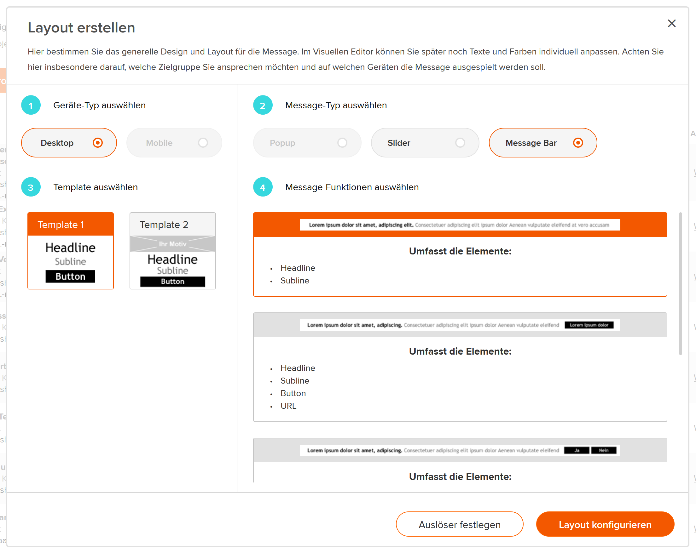The image size is (696, 553).
Task: Click the orange preview bar of first function
Action: click(x=460, y=225)
